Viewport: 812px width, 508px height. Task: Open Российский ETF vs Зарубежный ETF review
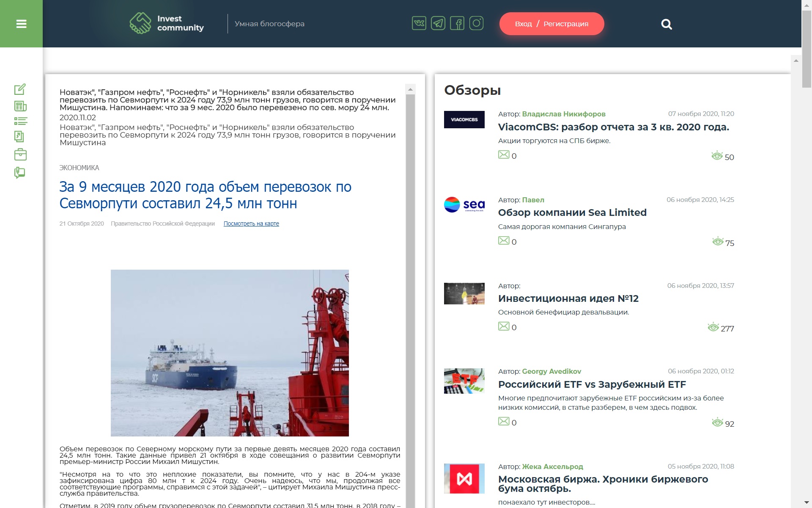tap(592, 384)
